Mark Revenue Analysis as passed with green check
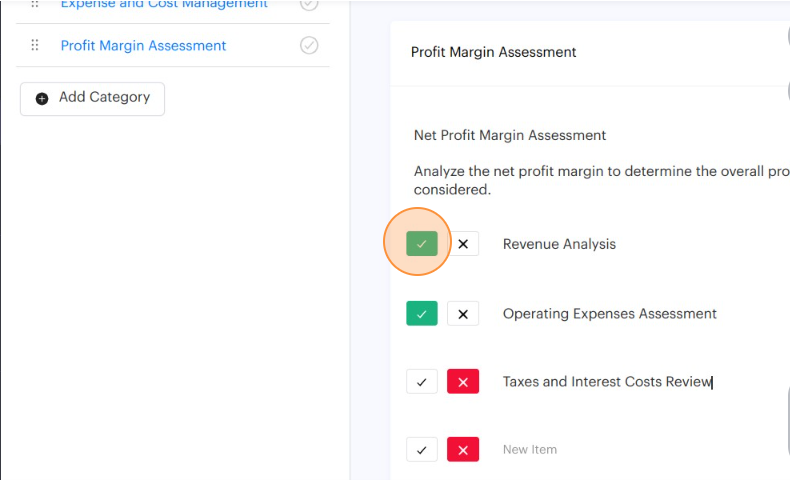 (422, 244)
